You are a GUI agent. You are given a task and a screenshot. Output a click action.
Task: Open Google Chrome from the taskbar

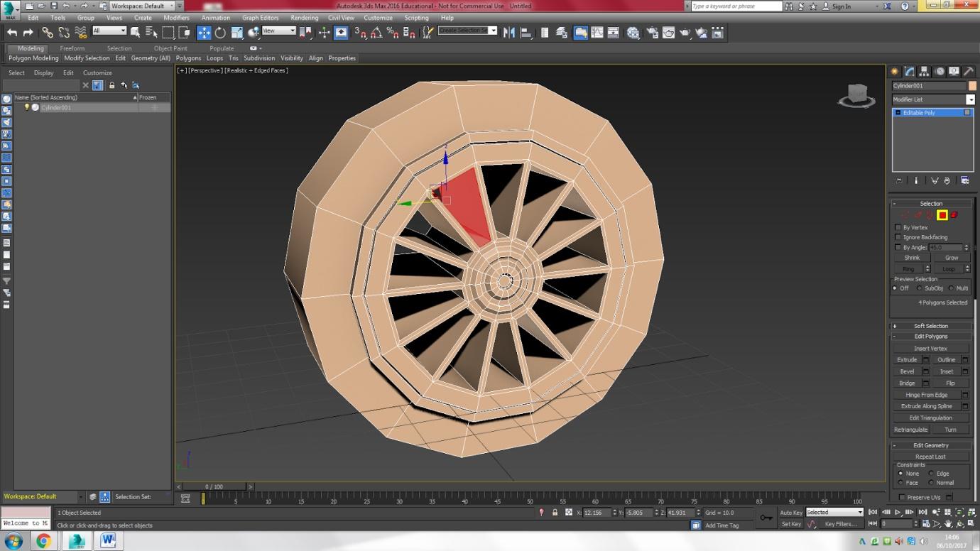point(44,541)
